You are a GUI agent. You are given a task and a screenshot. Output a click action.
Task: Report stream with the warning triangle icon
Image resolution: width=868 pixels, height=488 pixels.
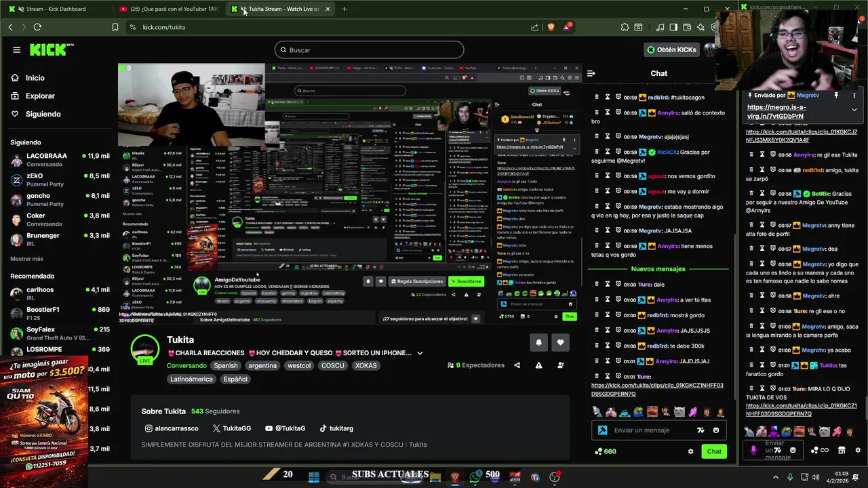[x=538, y=365]
